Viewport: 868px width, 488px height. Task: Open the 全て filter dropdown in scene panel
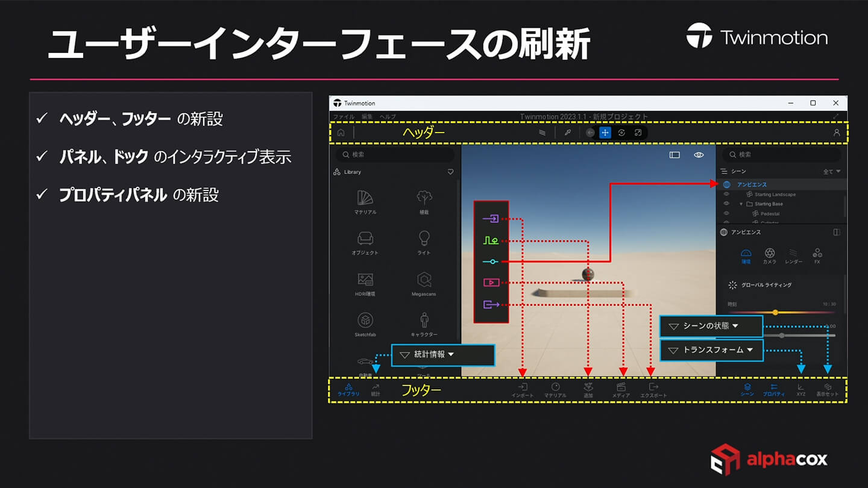832,172
